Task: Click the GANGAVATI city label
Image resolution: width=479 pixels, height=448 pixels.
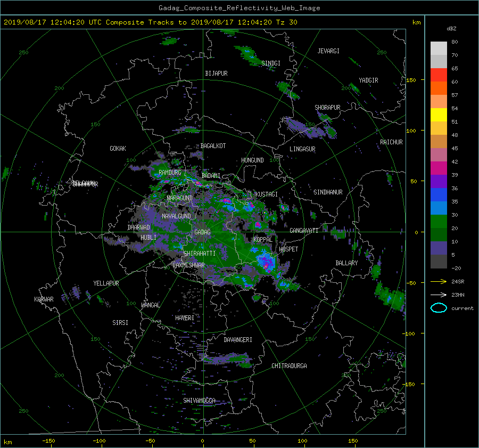Action: pos(304,231)
